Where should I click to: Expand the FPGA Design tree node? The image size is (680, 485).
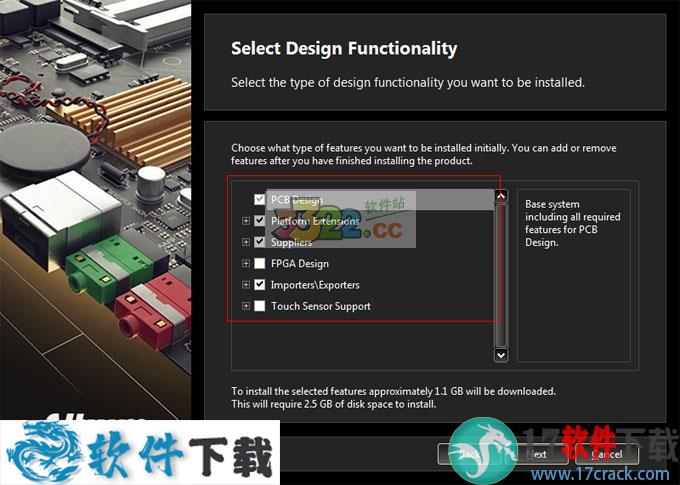tap(246, 264)
